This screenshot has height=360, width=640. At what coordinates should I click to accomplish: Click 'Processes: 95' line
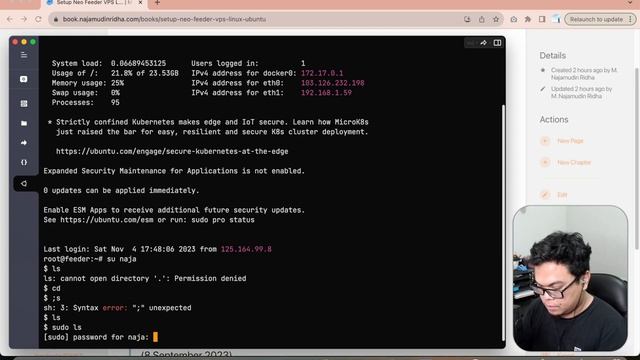point(86,103)
